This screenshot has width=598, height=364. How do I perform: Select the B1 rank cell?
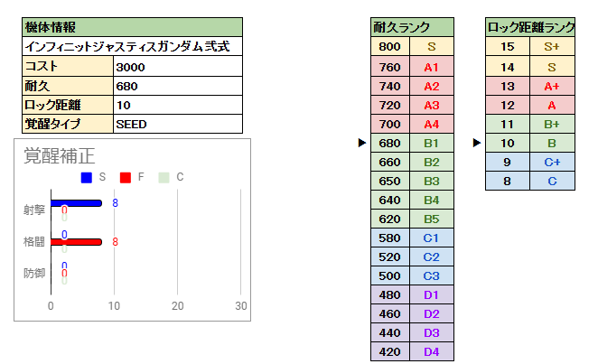click(x=432, y=144)
